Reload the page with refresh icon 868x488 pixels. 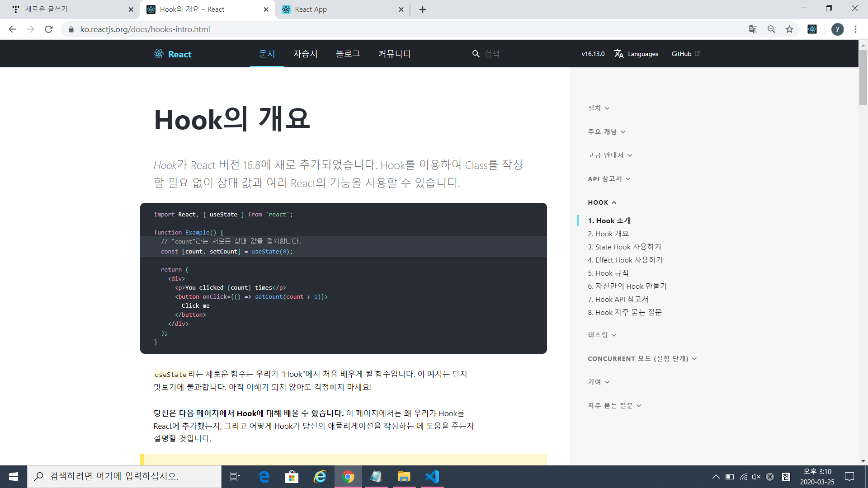(x=49, y=29)
